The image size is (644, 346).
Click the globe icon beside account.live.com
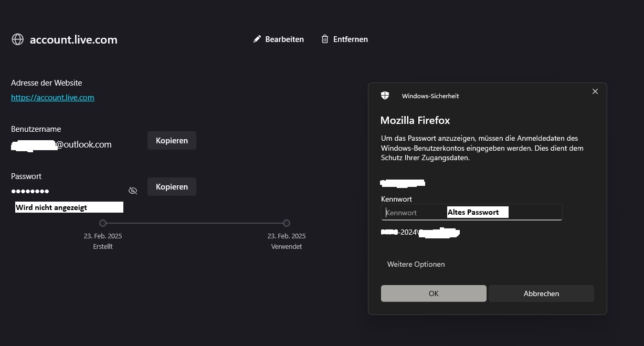point(18,39)
